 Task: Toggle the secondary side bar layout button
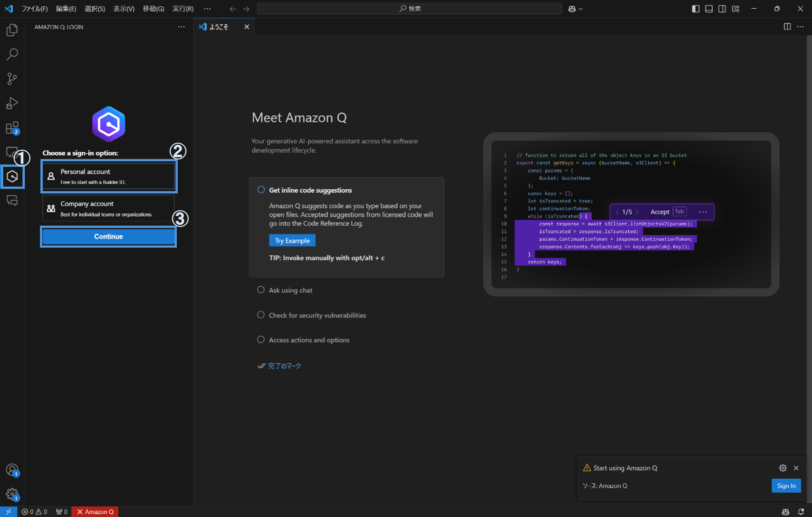(x=722, y=9)
